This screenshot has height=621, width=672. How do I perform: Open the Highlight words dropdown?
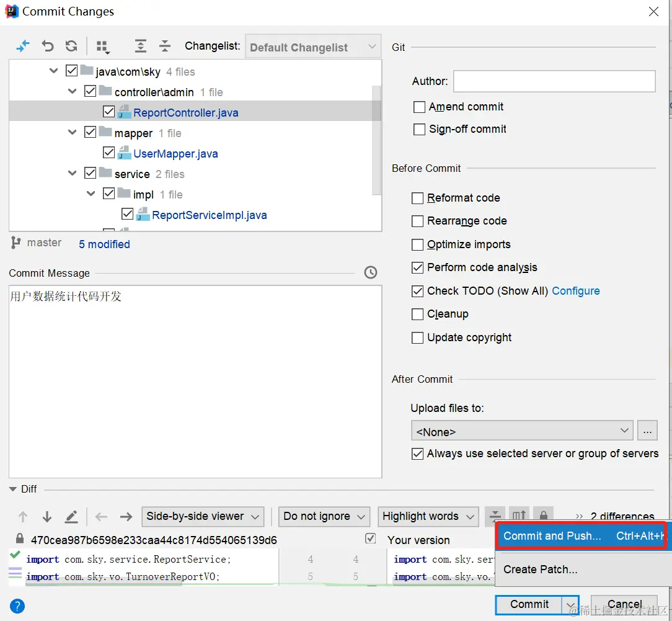click(428, 516)
